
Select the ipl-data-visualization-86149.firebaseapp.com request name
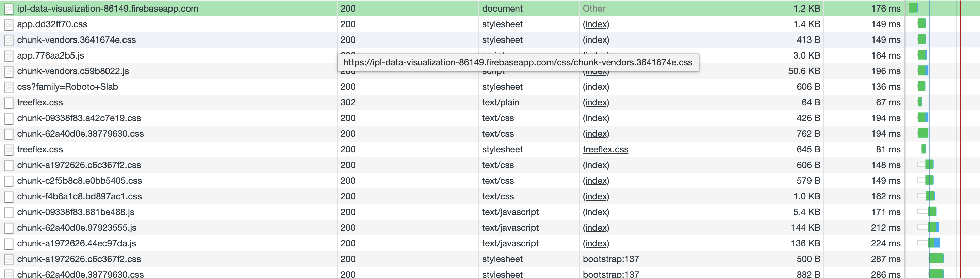[x=108, y=9]
